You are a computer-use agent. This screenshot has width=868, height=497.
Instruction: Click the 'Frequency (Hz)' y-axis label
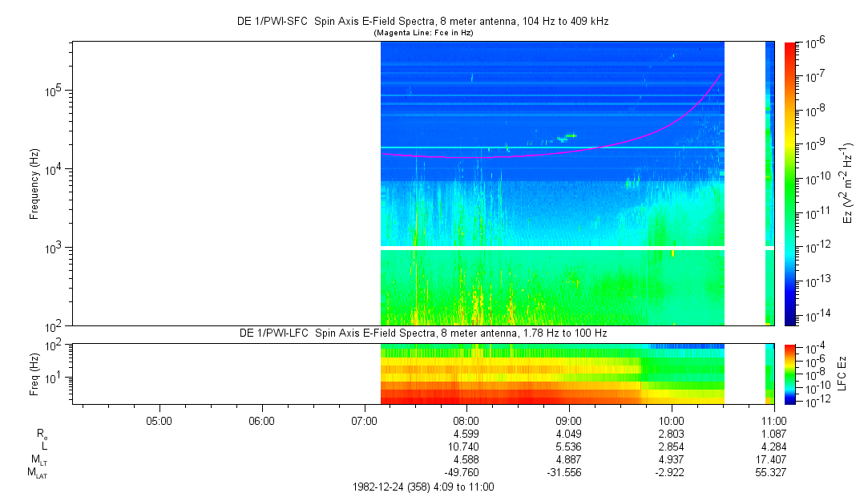tap(34, 184)
